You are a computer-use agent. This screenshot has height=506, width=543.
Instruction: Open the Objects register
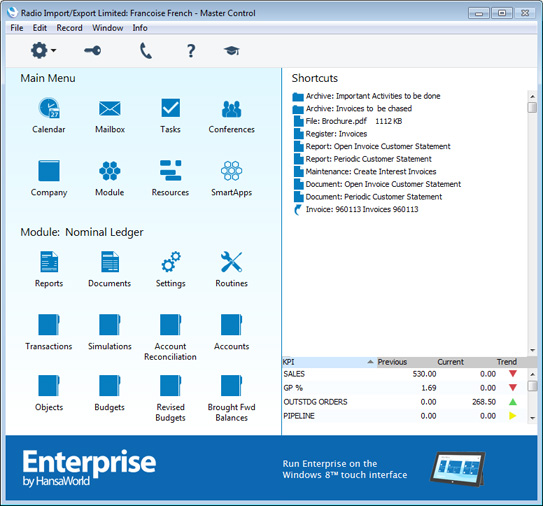(49, 385)
